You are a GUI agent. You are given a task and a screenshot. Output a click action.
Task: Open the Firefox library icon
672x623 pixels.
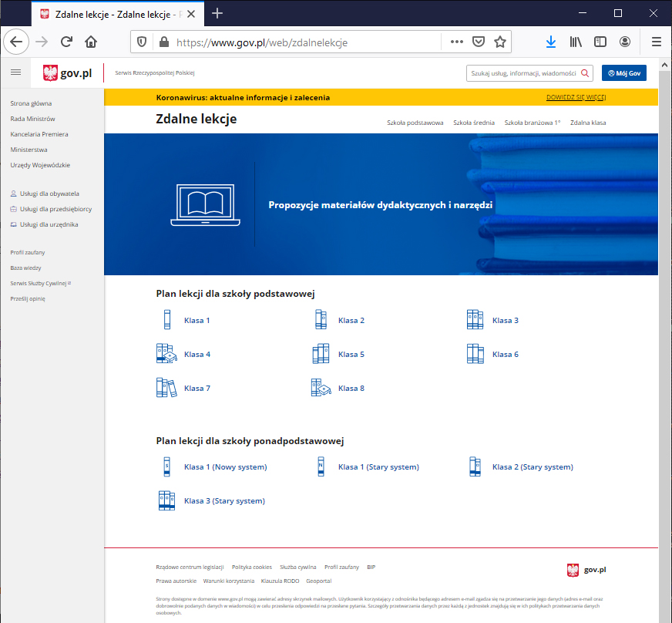point(576,42)
